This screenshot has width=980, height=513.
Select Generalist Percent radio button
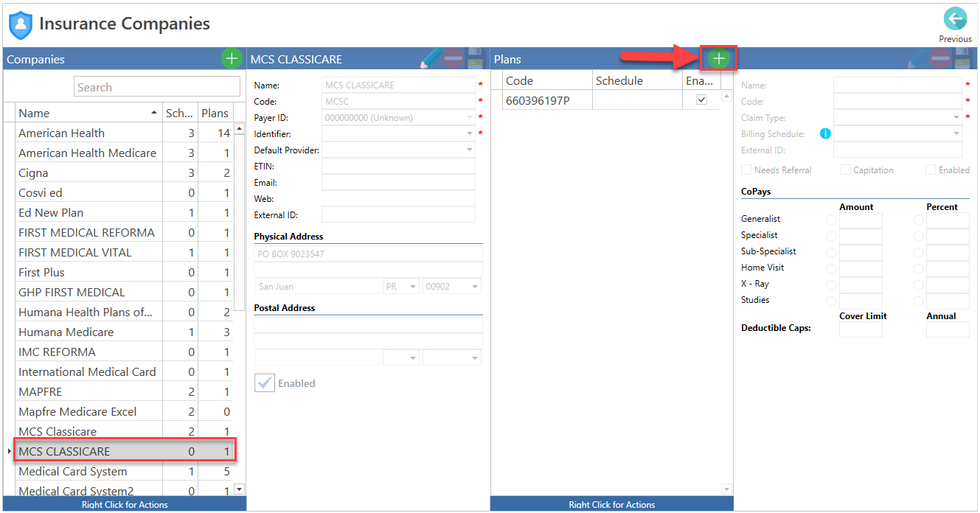pos(918,220)
